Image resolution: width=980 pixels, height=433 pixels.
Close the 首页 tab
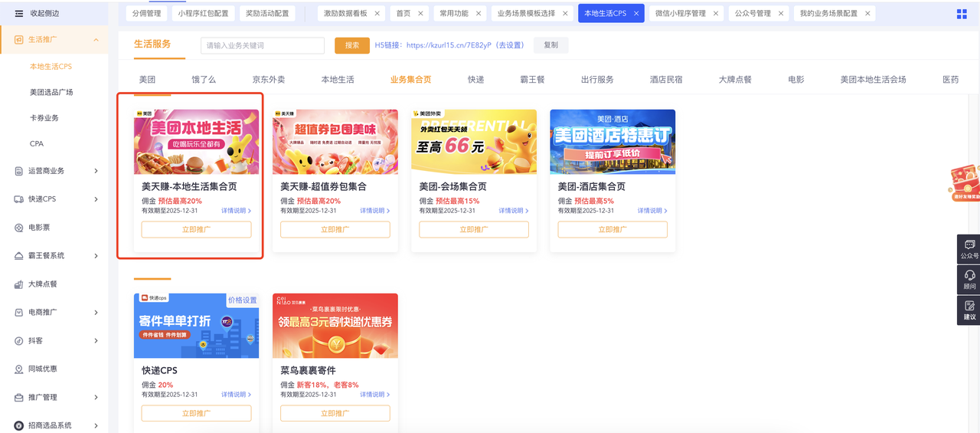coord(421,14)
